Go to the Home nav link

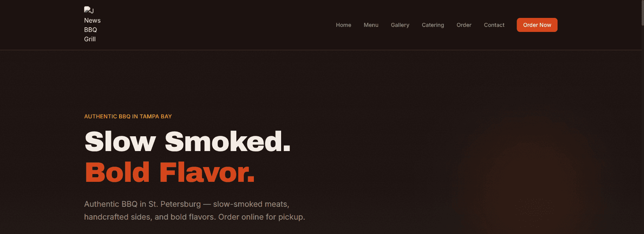click(343, 25)
